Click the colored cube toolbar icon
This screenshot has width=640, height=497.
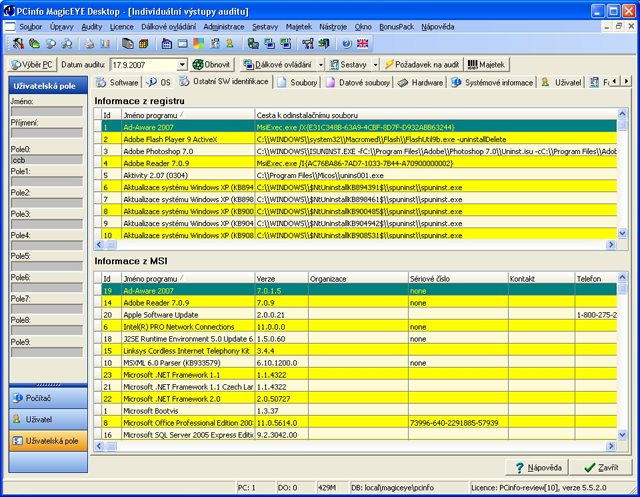(144, 44)
